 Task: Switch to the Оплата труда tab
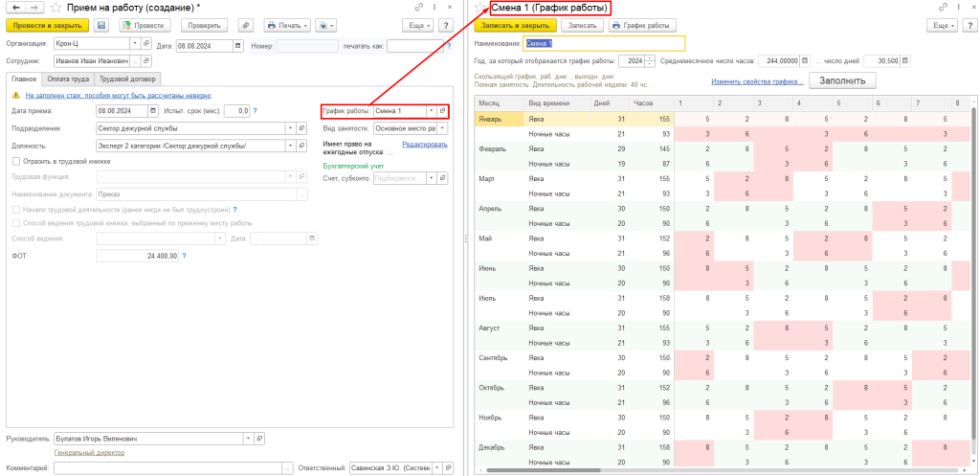click(x=68, y=79)
